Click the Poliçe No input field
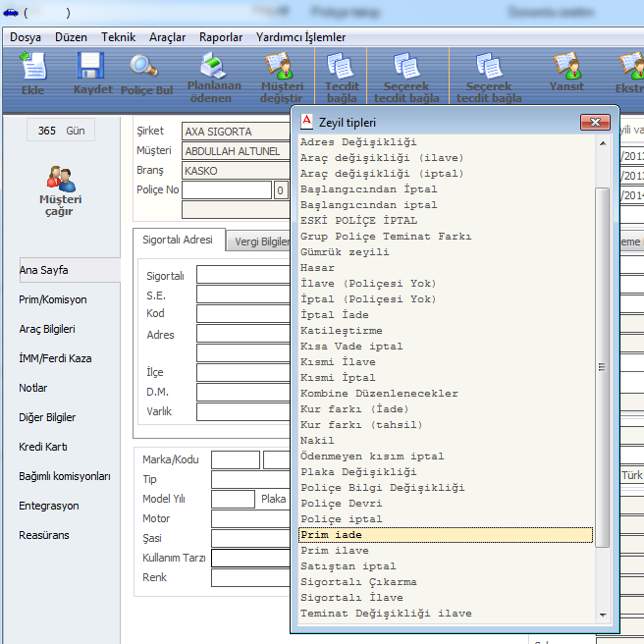The image size is (644, 644). point(227,190)
